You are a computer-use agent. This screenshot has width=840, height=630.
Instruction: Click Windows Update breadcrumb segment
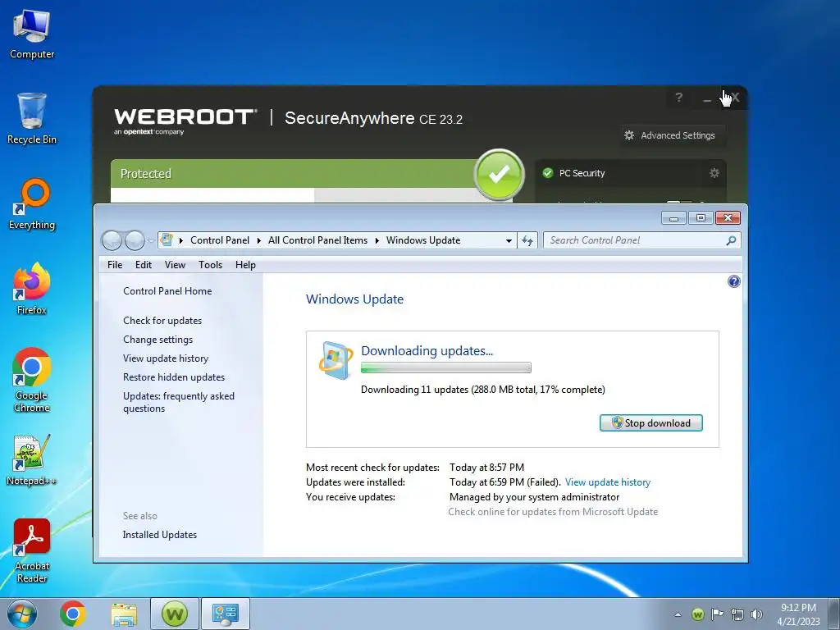[423, 240]
